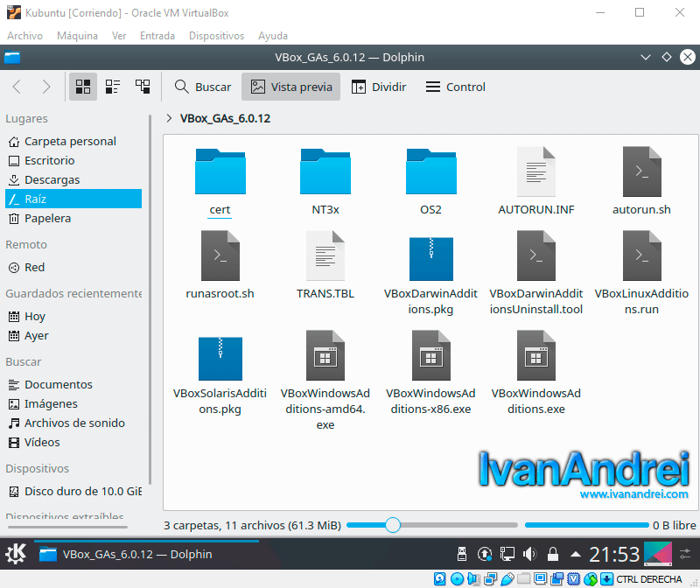Open Disco duro de 10.0 GiB device
700x588 pixels.
(x=73, y=491)
